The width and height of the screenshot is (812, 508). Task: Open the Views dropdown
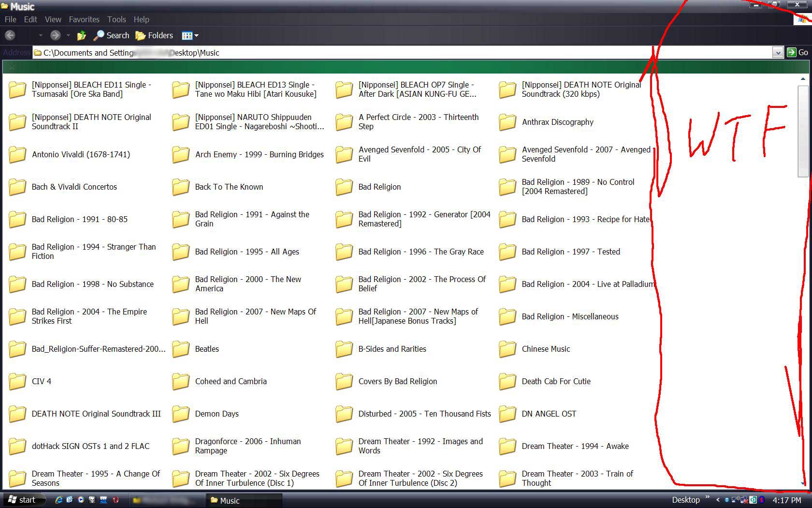(x=190, y=35)
